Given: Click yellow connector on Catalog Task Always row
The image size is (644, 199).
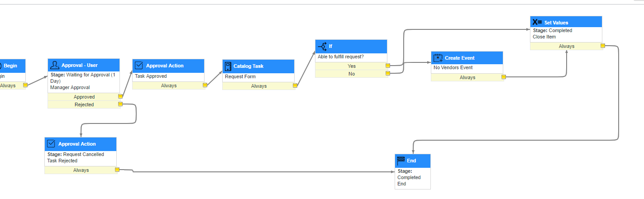Looking at the screenshot, I should pos(295,85).
